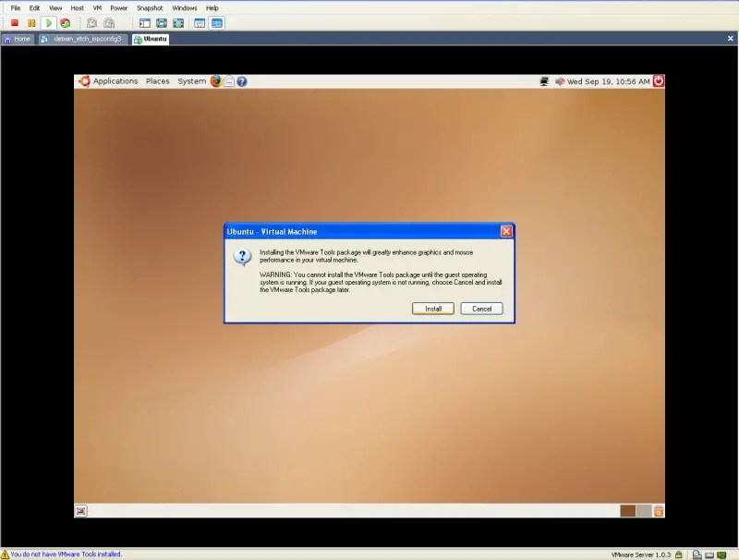Image resolution: width=739 pixels, height=560 pixels.
Task: Click the blue Help icon in Ubuntu panel
Action: [242, 81]
